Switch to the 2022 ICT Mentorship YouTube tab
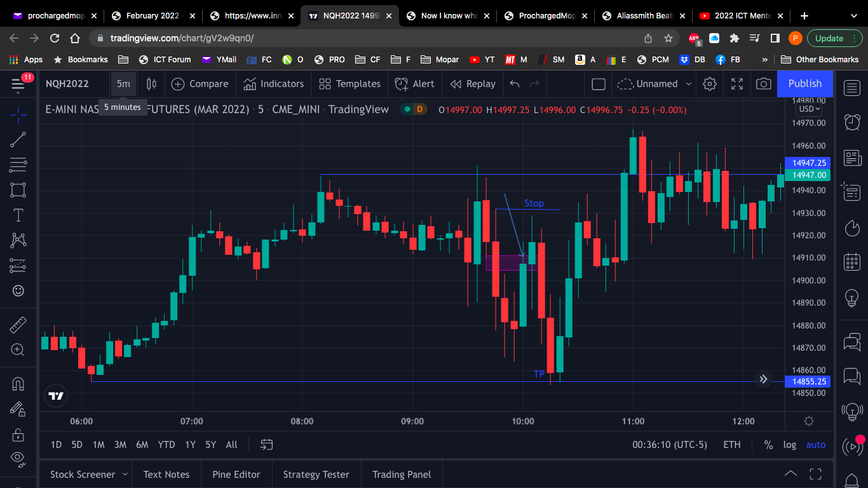 [741, 16]
